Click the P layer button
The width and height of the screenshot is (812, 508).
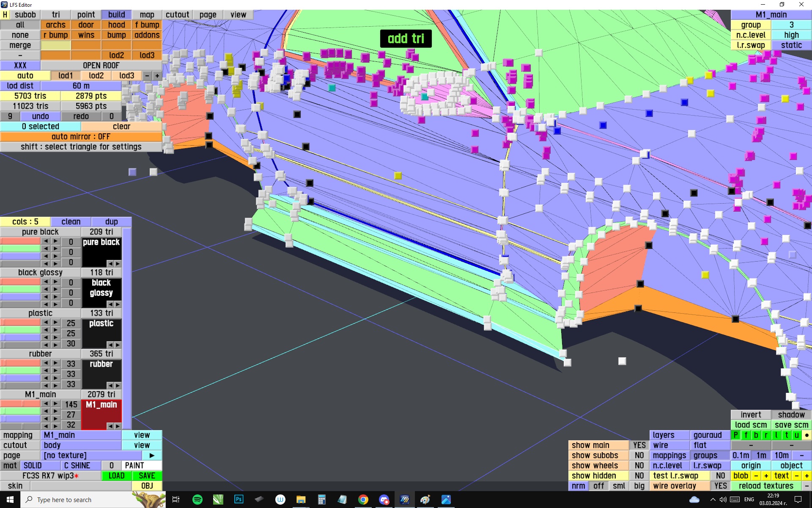point(736,435)
